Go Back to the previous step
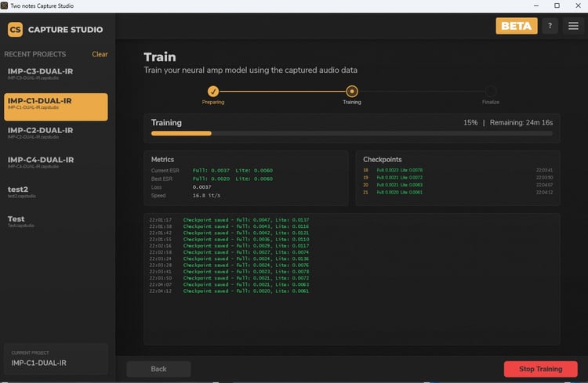 tap(158, 369)
